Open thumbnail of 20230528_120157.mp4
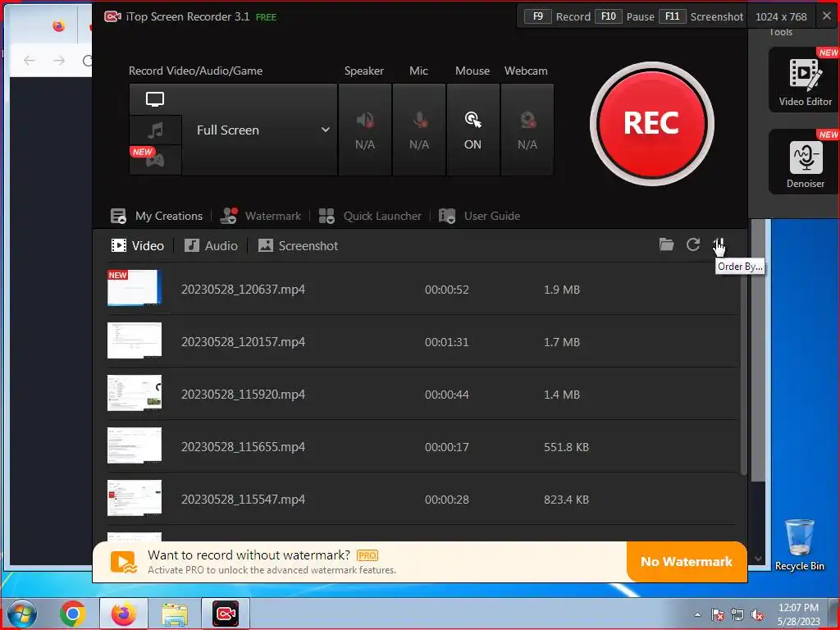Viewport: 840px width, 630px height. tap(135, 340)
